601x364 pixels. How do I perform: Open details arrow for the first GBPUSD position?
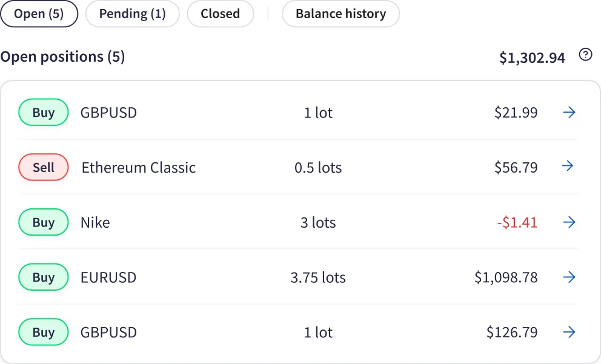tap(569, 113)
